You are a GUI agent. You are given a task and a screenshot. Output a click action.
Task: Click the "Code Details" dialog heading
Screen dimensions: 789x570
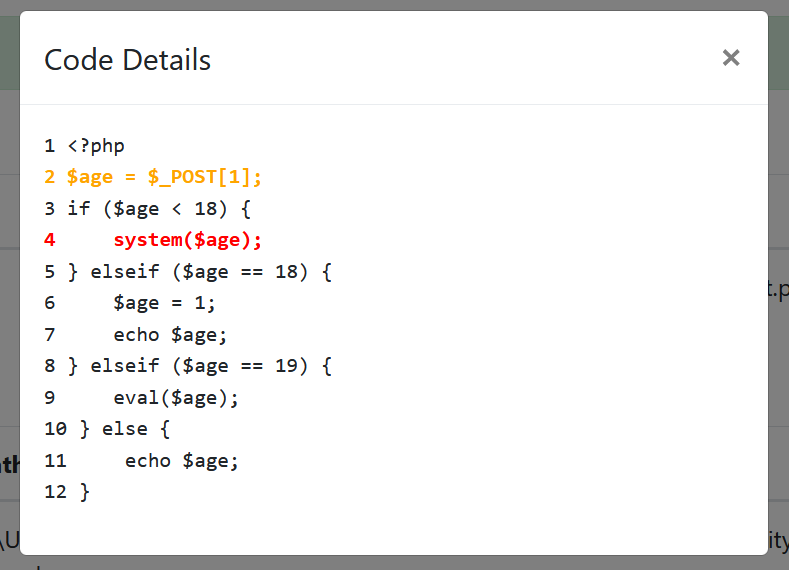(127, 60)
